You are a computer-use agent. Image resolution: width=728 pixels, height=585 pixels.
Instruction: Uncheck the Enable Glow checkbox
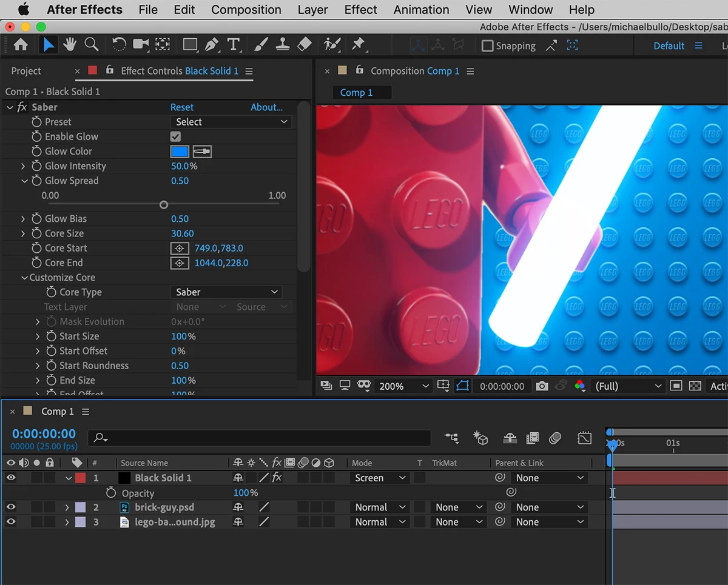(x=176, y=136)
